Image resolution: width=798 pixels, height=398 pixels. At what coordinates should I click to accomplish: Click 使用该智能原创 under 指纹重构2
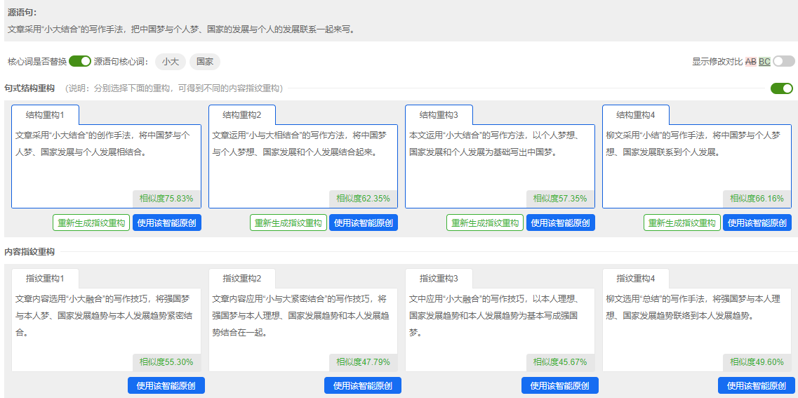(363, 385)
